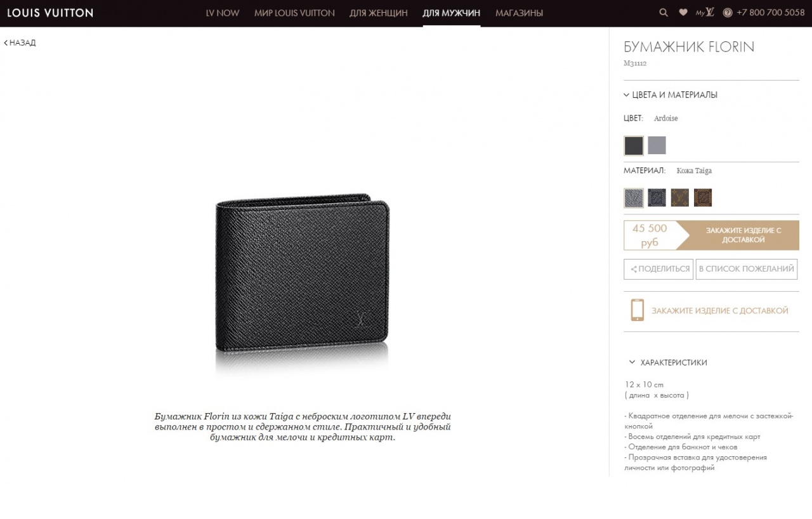The width and height of the screenshot is (812, 519).
Task: Select the light grey color swatch
Action: pos(657,145)
